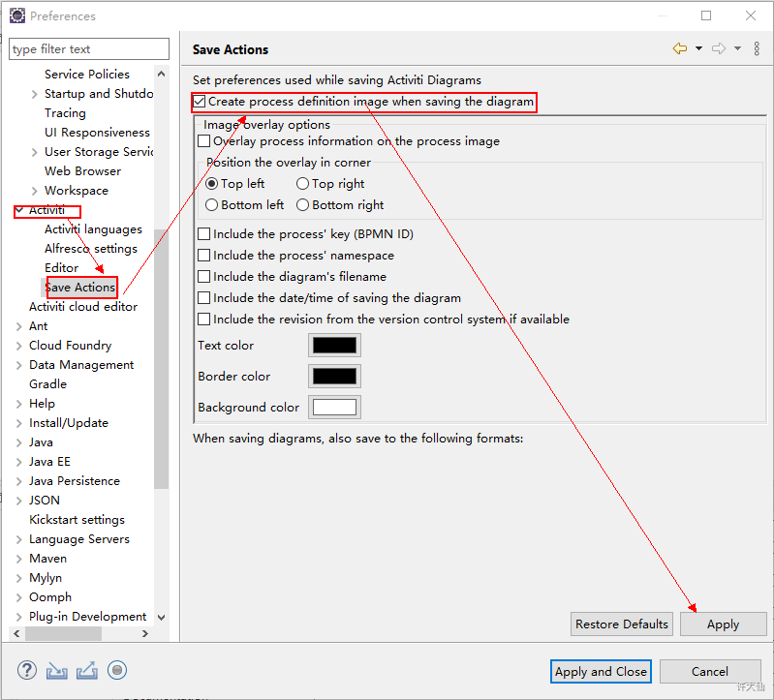Select Activiti cloud editor tree item

point(83,307)
